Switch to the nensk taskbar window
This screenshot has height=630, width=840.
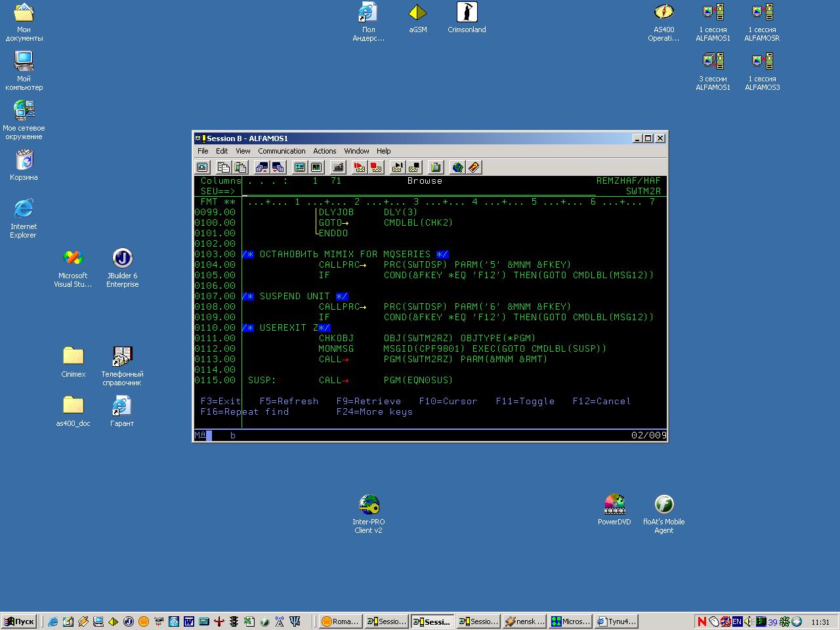tap(525, 621)
